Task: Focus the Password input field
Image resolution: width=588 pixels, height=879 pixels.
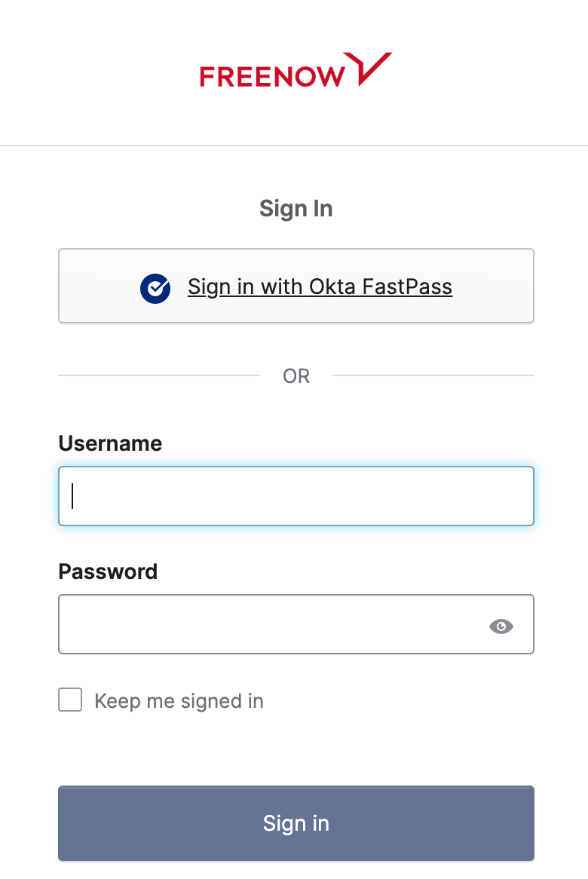Action: click(296, 624)
